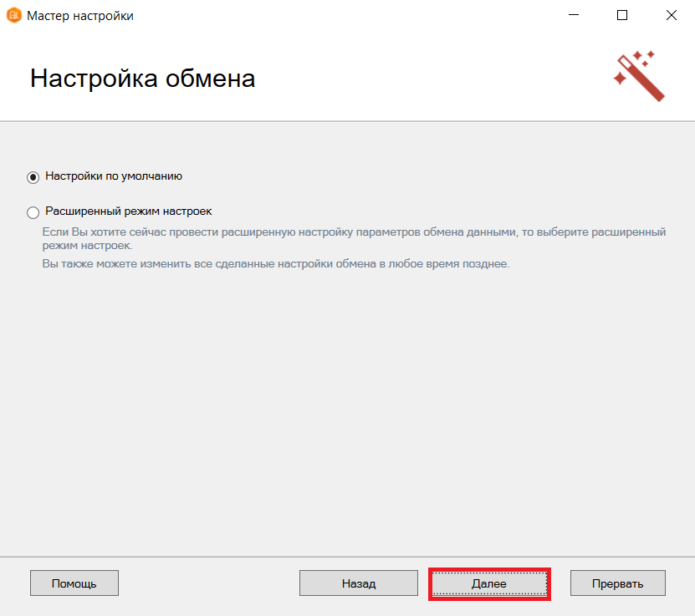Open help via "Помощь" button
The width and height of the screenshot is (695, 616).
(x=74, y=583)
